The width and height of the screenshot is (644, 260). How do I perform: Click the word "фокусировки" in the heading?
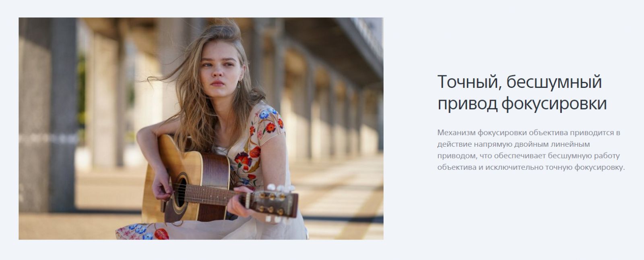(x=554, y=104)
